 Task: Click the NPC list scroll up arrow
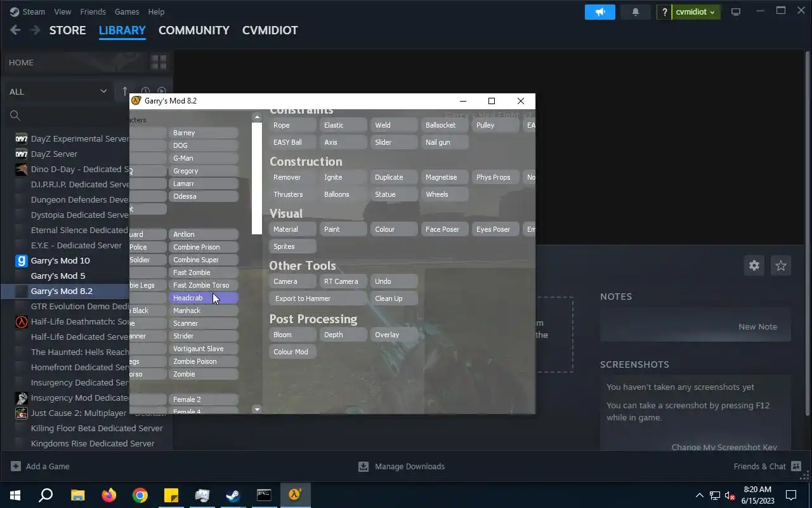coord(257,117)
